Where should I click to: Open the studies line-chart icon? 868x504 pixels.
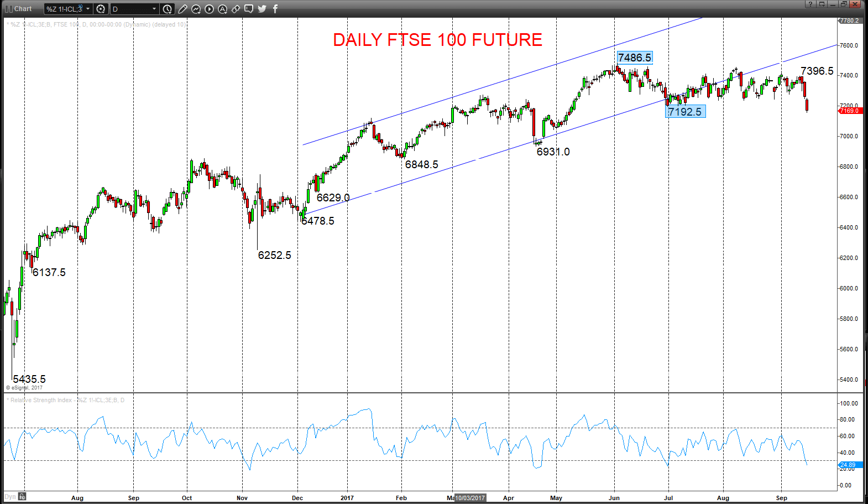pyautogui.click(x=196, y=9)
